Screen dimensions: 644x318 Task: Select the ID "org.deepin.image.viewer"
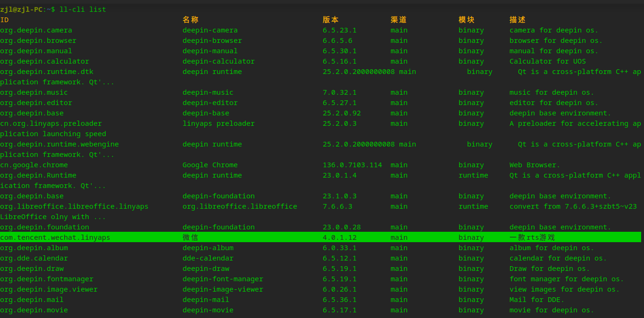click(x=49, y=289)
